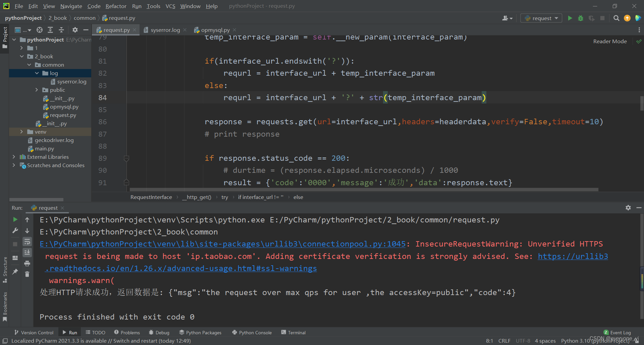Hide the project tool window
This screenshot has width=644, height=345.
pyautogui.click(x=86, y=30)
